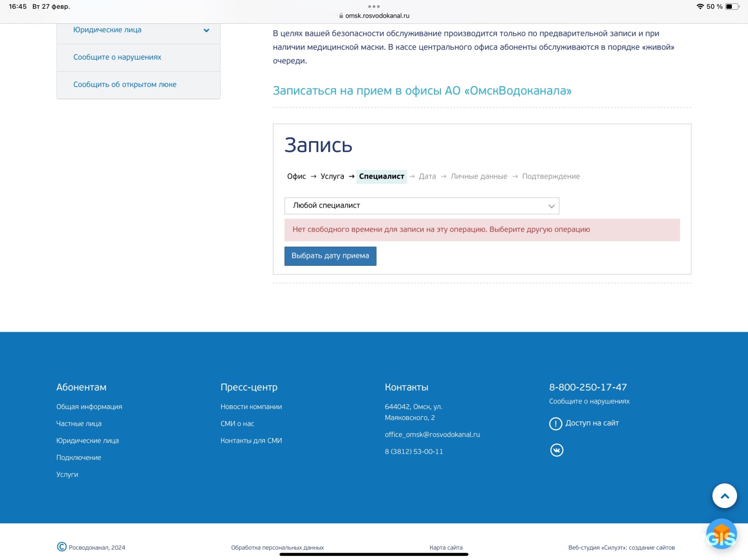Open Подключение footer link
The width and height of the screenshot is (748, 560).
pos(79,458)
